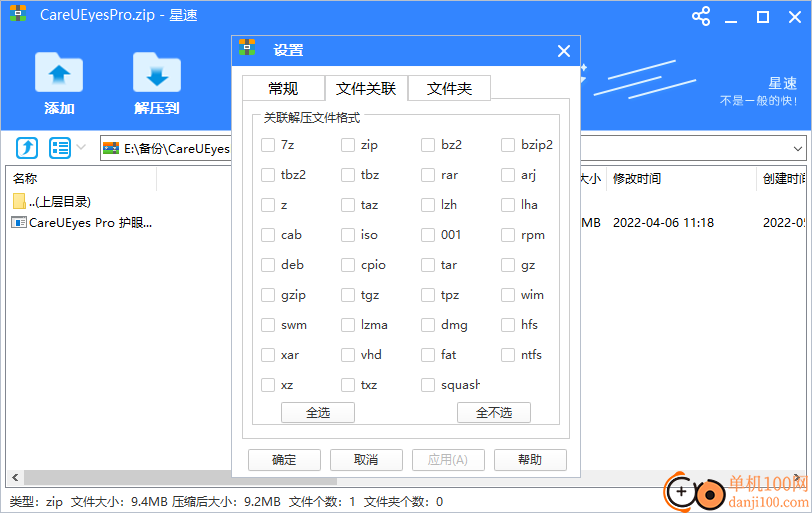Check the vhd format checkbox
Image resolution: width=812 pixels, height=513 pixels.
tap(348, 355)
